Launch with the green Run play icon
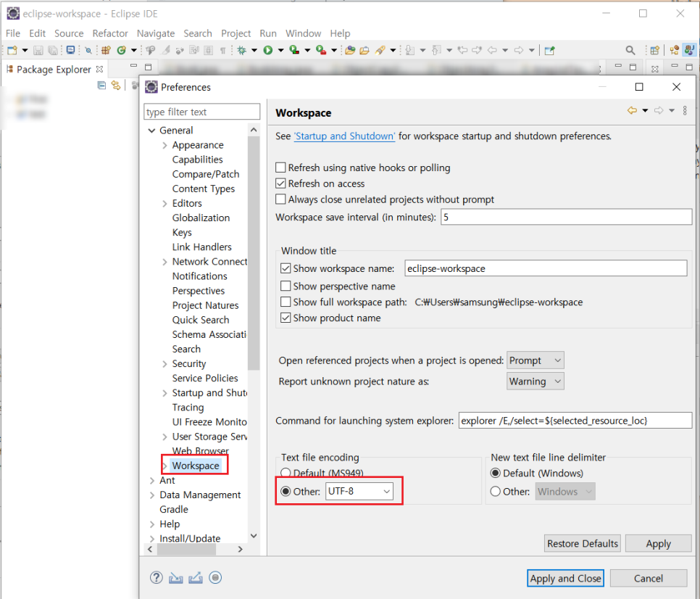700x599 pixels. tap(268, 50)
